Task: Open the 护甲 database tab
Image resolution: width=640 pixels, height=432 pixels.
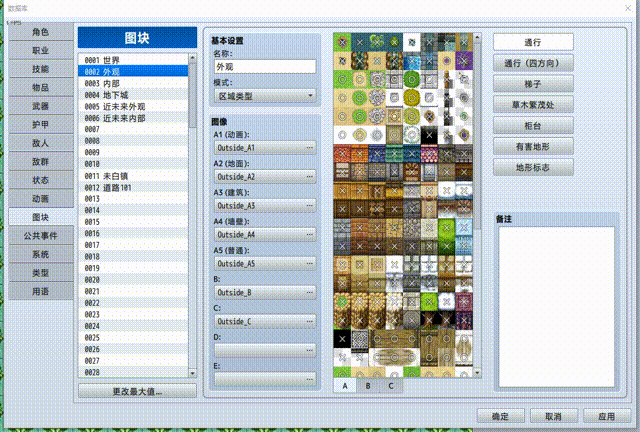Action: [x=40, y=125]
